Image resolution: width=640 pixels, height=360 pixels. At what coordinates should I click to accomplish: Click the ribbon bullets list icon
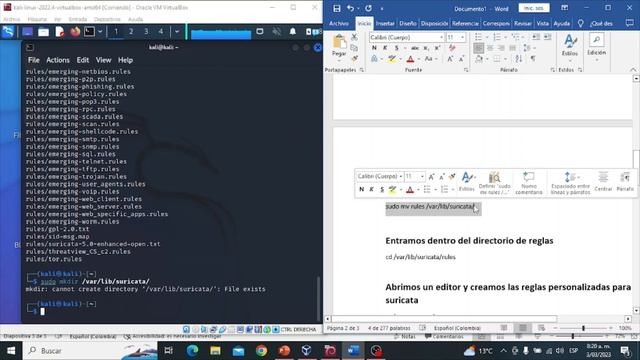pos(478,38)
